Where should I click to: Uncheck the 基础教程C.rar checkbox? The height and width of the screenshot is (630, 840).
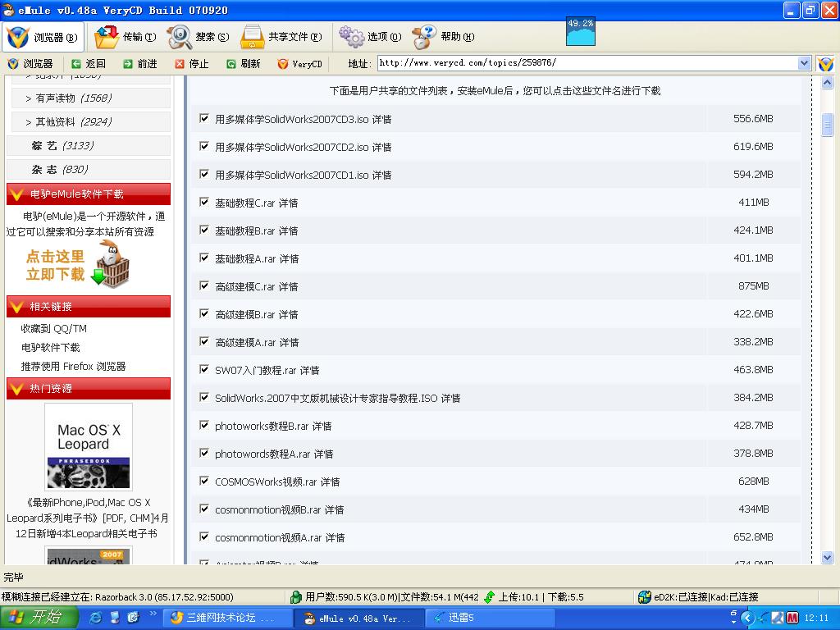pyautogui.click(x=203, y=202)
